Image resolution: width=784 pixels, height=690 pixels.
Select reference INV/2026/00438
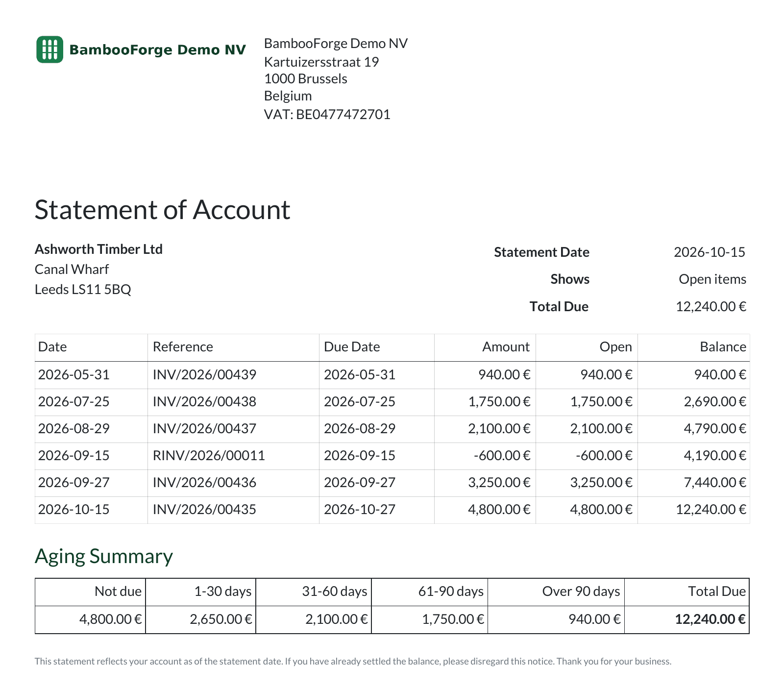click(x=204, y=401)
